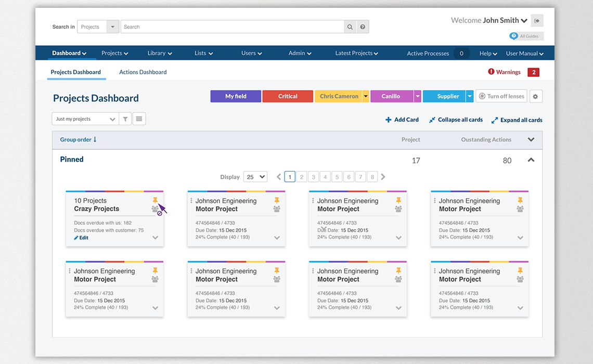This screenshot has height=364, width=593.
Task: Click Edit link on Crazy Projects card
Action: coord(81,238)
